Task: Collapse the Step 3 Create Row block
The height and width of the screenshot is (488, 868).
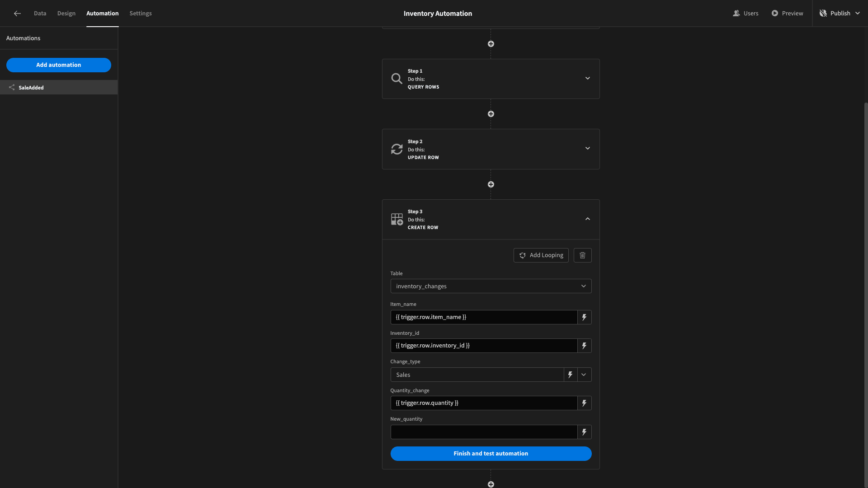Action: 588,219
